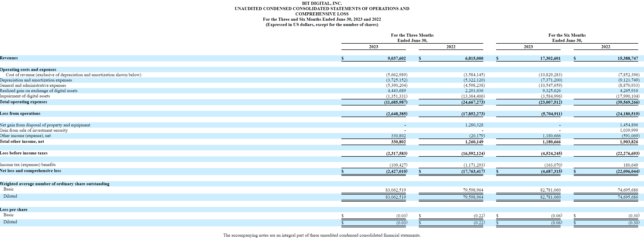
Task: Click revenue value 15,388,747
Action: pyautogui.click(x=628, y=58)
